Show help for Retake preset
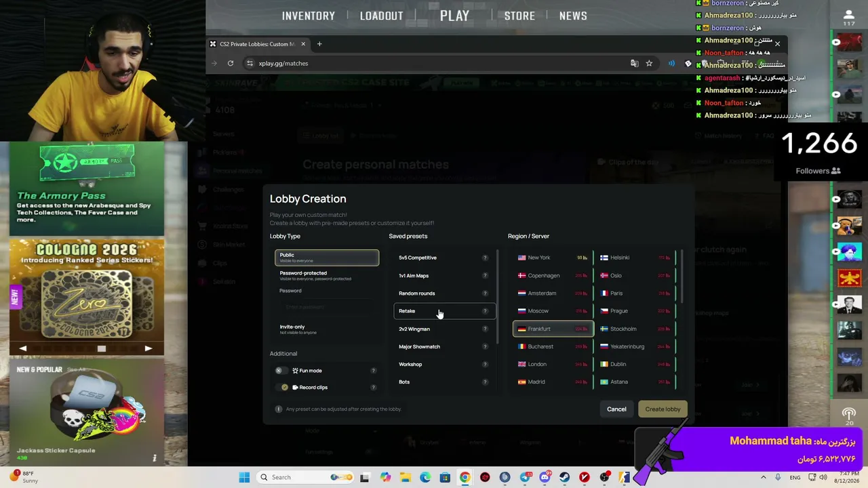 pos(485,311)
